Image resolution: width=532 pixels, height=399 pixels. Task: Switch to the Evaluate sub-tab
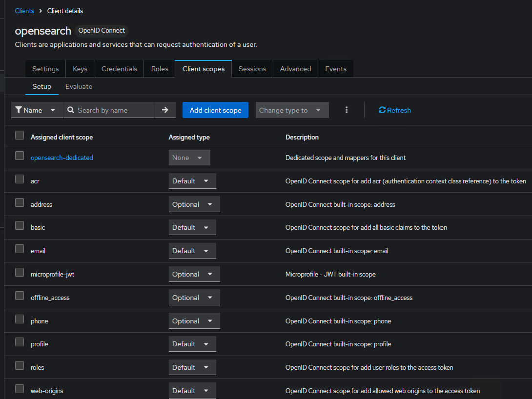(79, 86)
